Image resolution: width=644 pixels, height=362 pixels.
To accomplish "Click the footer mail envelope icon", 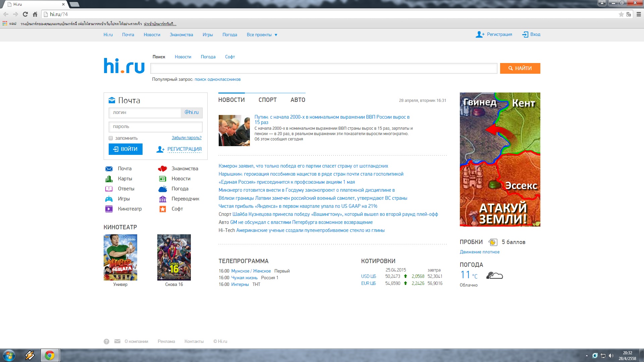I will pos(117,341).
